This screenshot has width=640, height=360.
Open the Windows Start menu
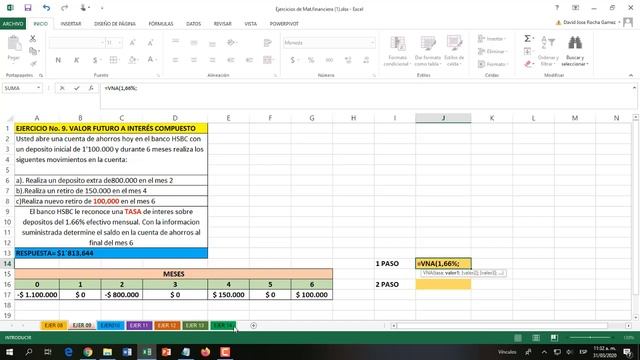[9, 352]
